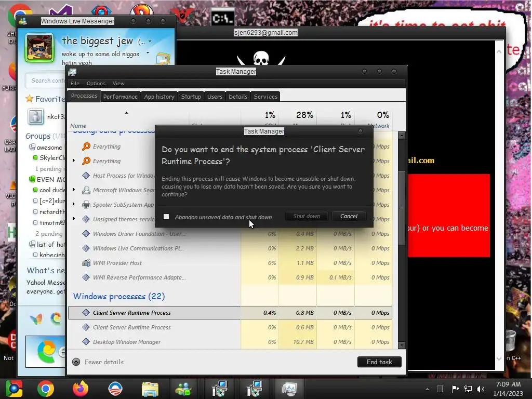Viewport: 532px width, 399px height.
Task: Click Task Manager scrollbar up arrow
Action: point(402,136)
